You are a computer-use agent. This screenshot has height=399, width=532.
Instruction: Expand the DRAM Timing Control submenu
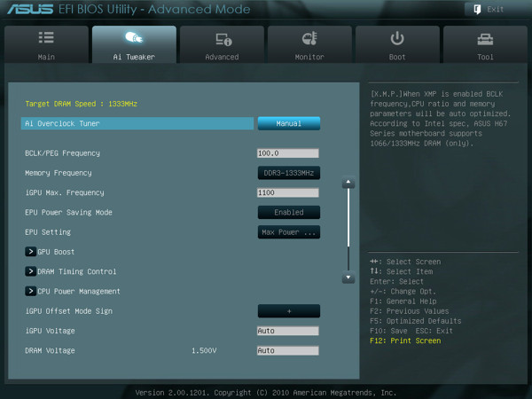pos(71,271)
